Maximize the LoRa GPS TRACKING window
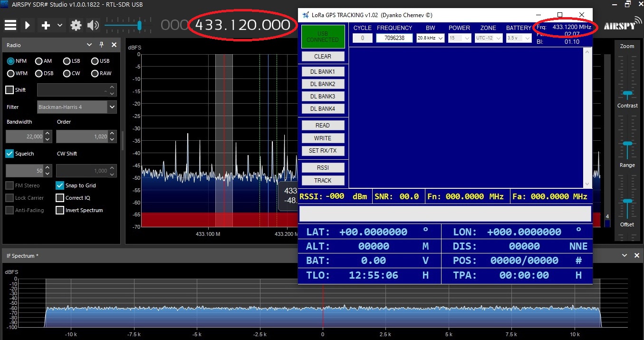Image resolution: width=644 pixels, height=340 pixels. pos(560,15)
